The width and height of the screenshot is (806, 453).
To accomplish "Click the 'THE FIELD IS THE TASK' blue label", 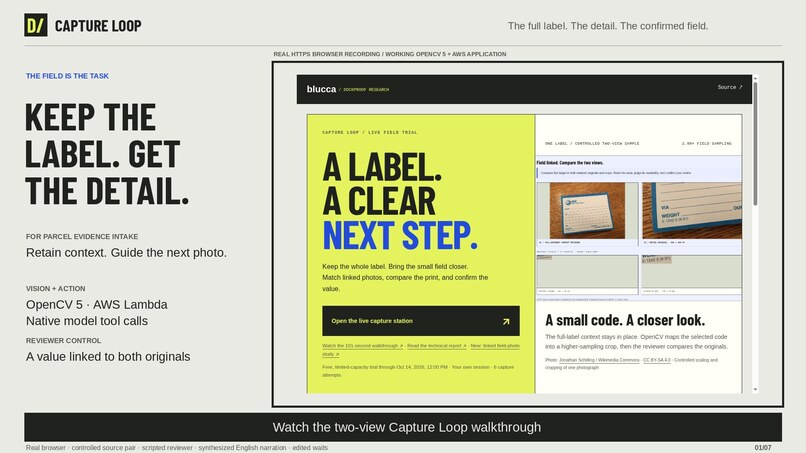I will pos(67,76).
